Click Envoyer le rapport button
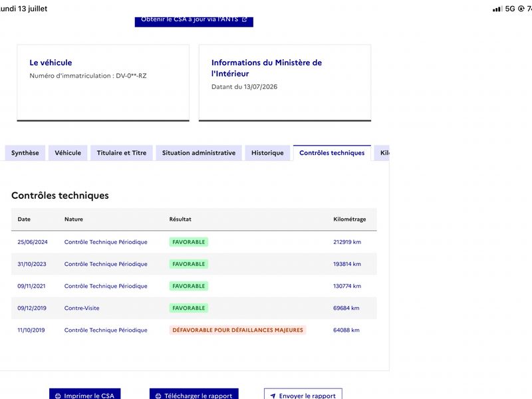This screenshot has height=399, width=532. point(303,394)
